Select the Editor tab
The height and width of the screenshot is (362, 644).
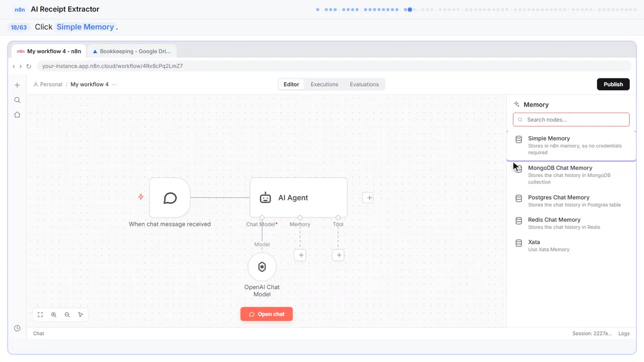(x=291, y=84)
